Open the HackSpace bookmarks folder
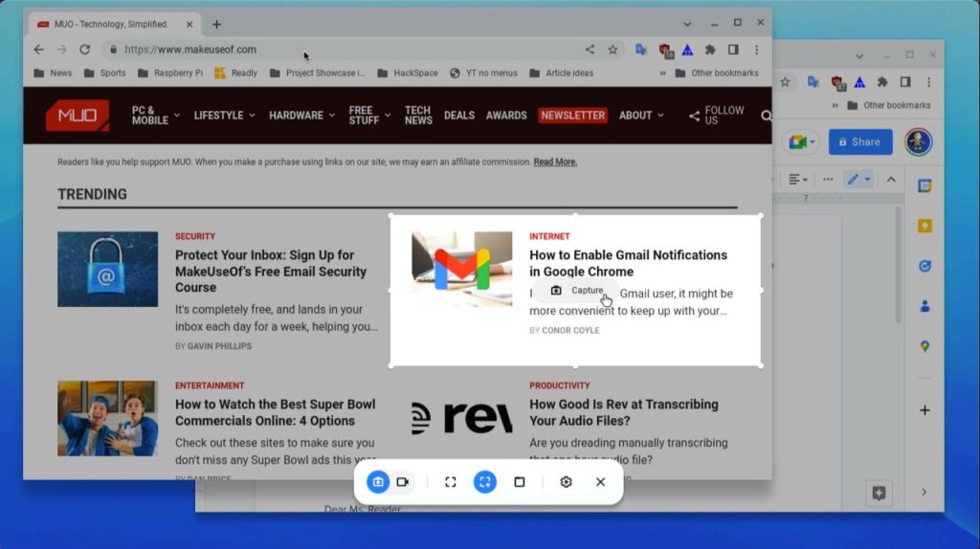Screen dimensions: 980x549 (x=408, y=73)
